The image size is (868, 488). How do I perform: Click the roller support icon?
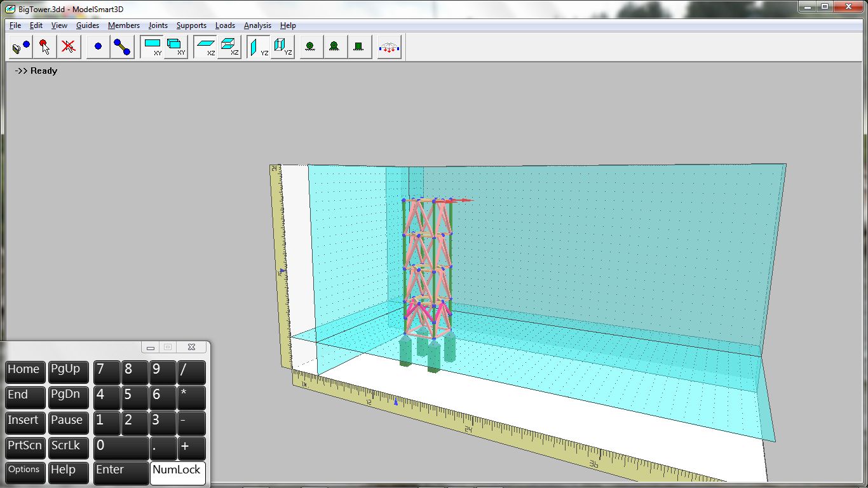(x=310, y=47)
